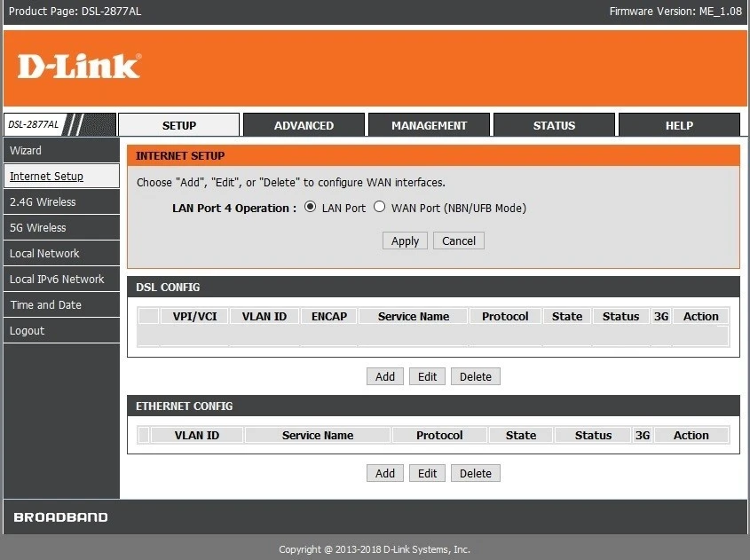Select Internet Setup in the sidebar
The image size is (750, 560).
[x=61, y=176]
